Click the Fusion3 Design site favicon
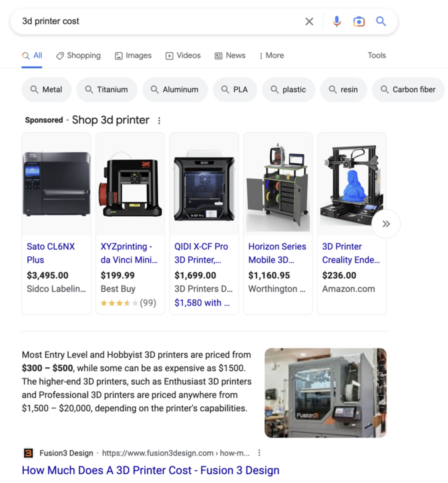The height and width of the screenshot is (483, 448). tap(28, 453)
